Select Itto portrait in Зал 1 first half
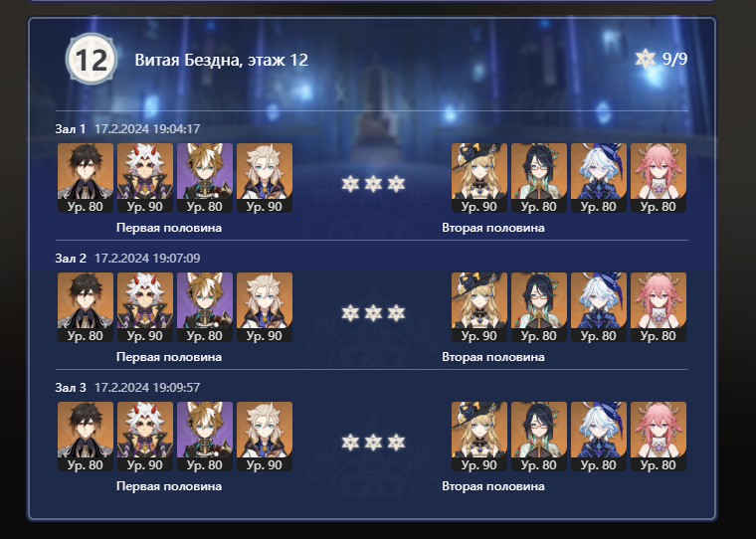This screenshot has height=539, width=756. 145,177
